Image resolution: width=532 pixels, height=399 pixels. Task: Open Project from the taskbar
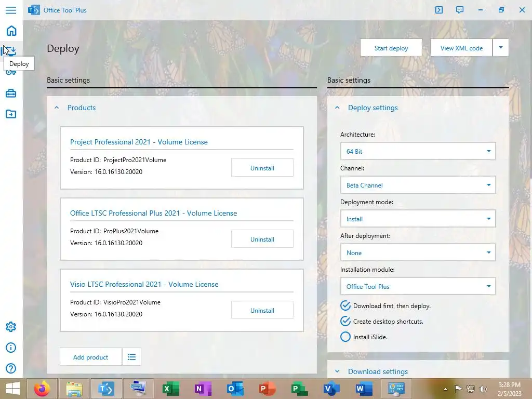(x=299, y=389)
